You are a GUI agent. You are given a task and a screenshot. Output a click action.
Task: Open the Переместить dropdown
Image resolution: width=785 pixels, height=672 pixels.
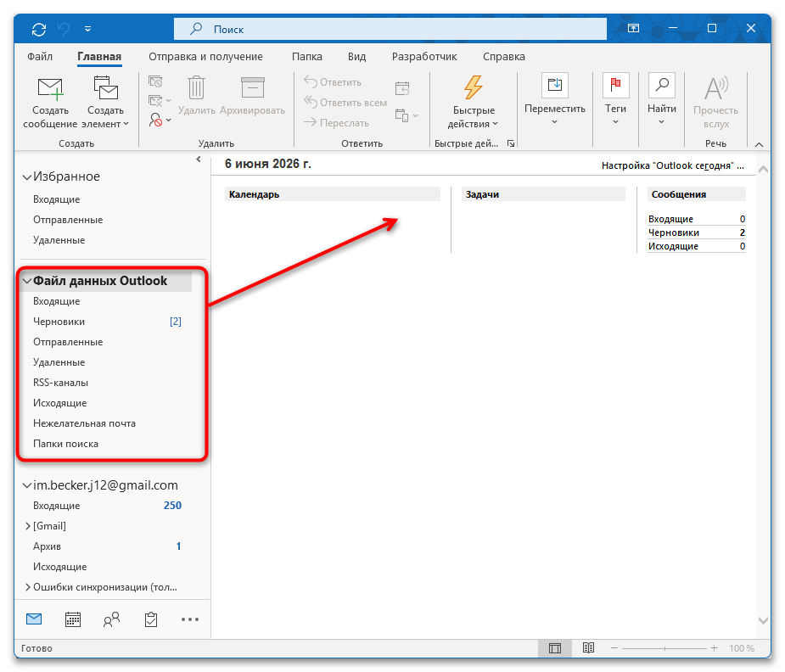coord(555,99)
